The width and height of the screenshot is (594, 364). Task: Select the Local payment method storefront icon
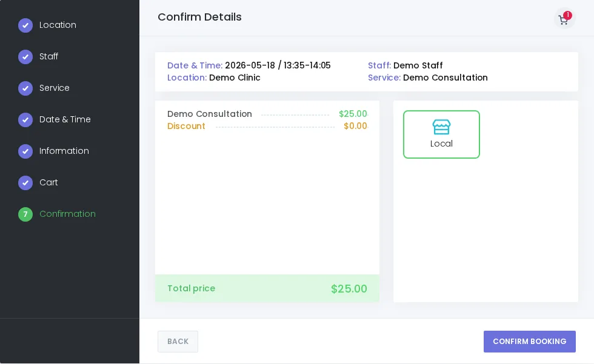(441, 127)
